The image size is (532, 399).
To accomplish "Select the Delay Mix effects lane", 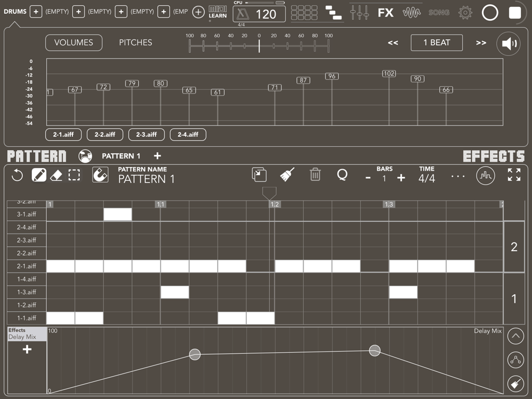I will 27,334.
